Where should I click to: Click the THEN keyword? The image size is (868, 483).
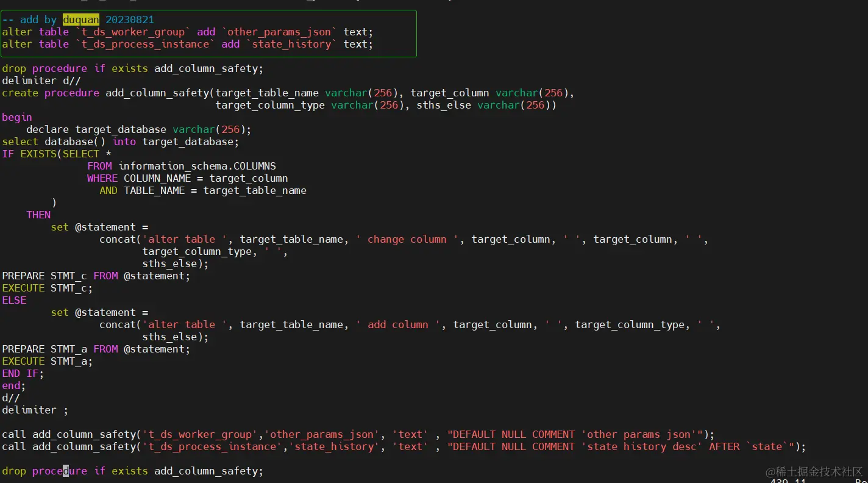point(38,215)
